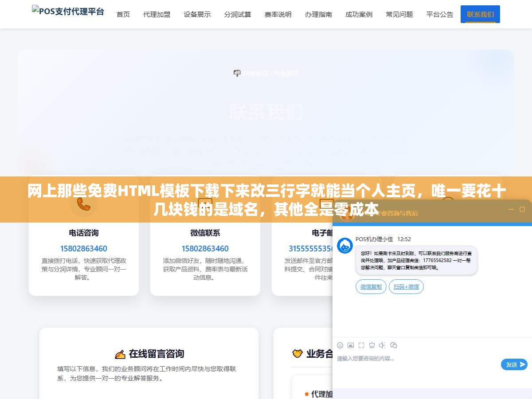Image resolution: width=532 pixels, height=399 pixels.
Task: Open 办理指南 navigation item
Action: (x=318, y=14)
